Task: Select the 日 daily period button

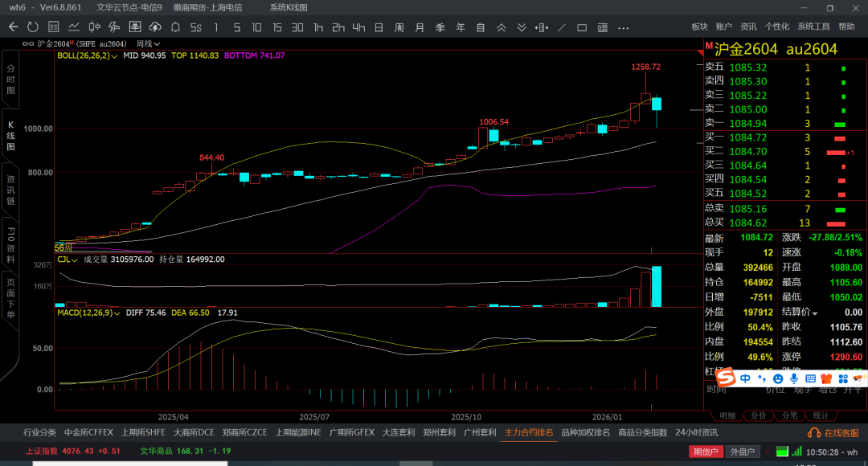Action: (x=379, y=27)
